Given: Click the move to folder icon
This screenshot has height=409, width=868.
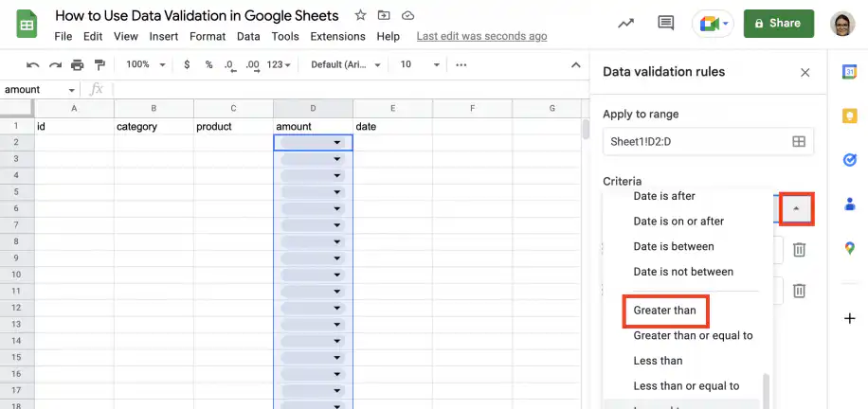Looking at the screenshot, I should pos(384,15).
